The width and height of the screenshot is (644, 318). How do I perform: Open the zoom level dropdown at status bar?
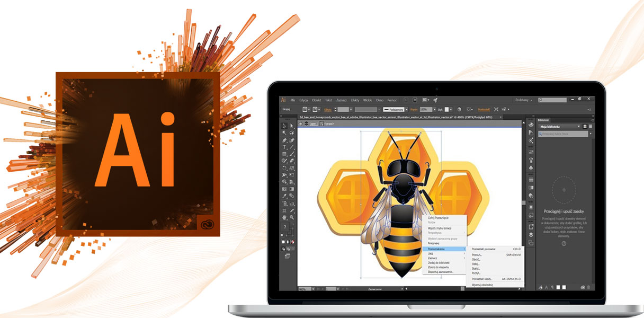click(313, 289)
